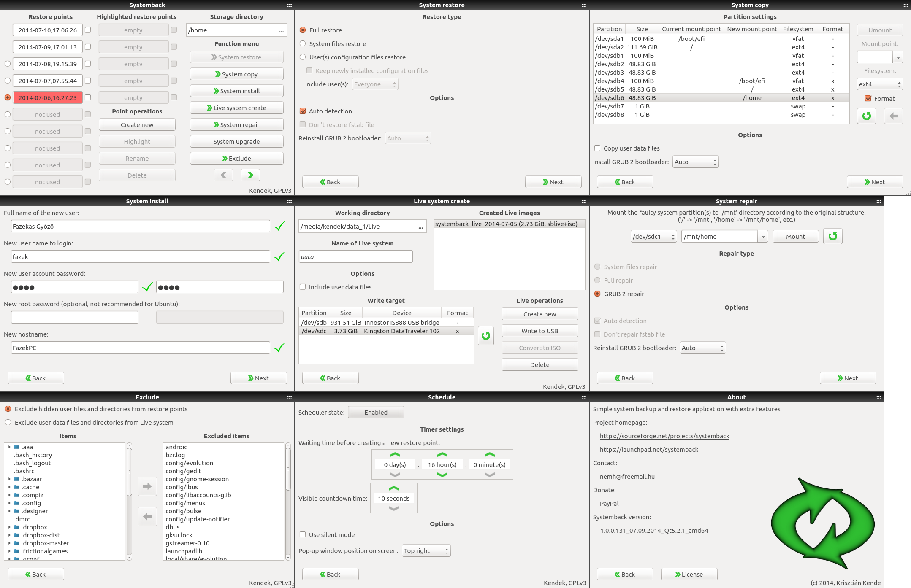
Task: Open the Reinstall GRUB 2 bootloader dropdown in System restore
Action: click(x=407, y=138)
